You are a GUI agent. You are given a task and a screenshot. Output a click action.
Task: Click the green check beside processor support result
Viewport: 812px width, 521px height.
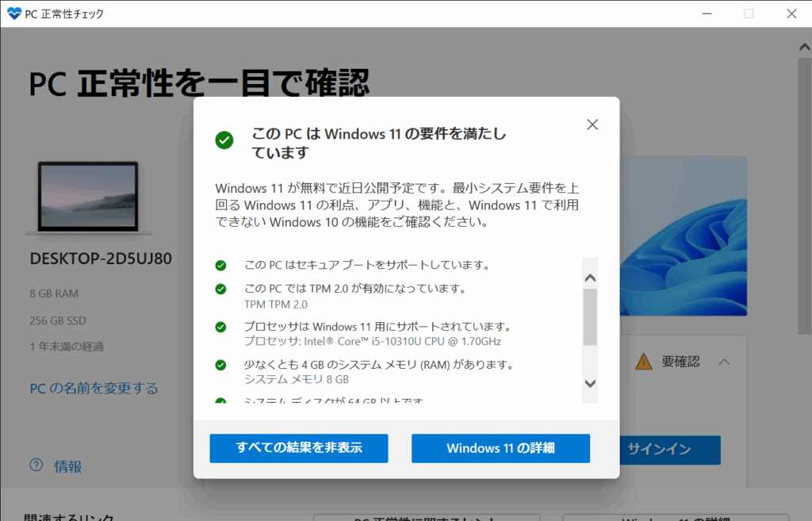point(220,328)
